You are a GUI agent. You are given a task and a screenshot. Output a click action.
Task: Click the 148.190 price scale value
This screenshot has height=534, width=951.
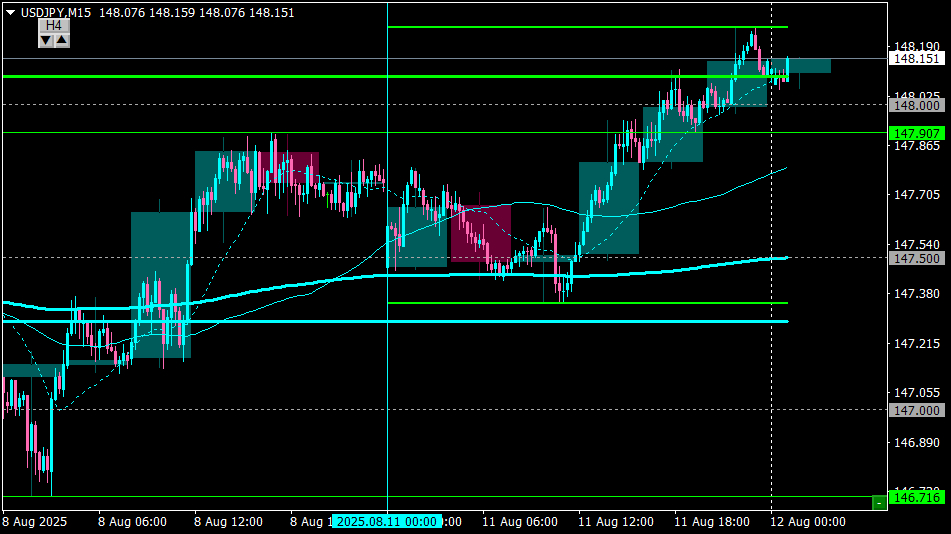click(916, 46)
